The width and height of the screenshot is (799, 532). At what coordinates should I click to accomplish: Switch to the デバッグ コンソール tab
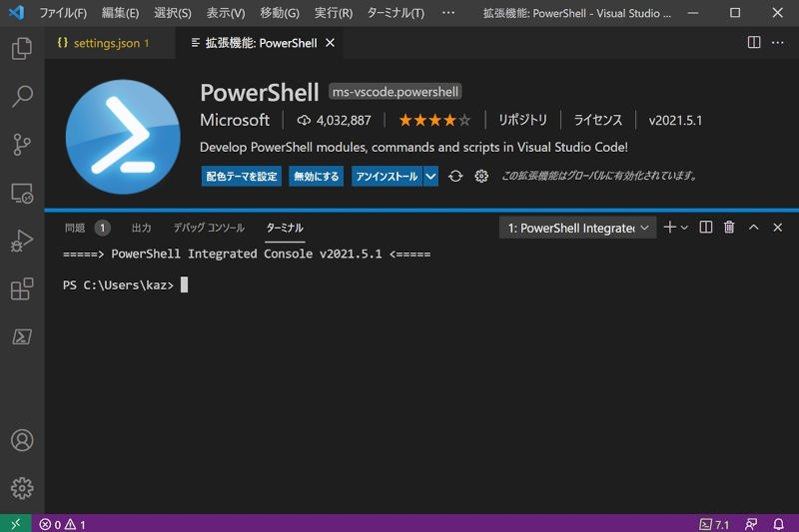pos(209,228)
